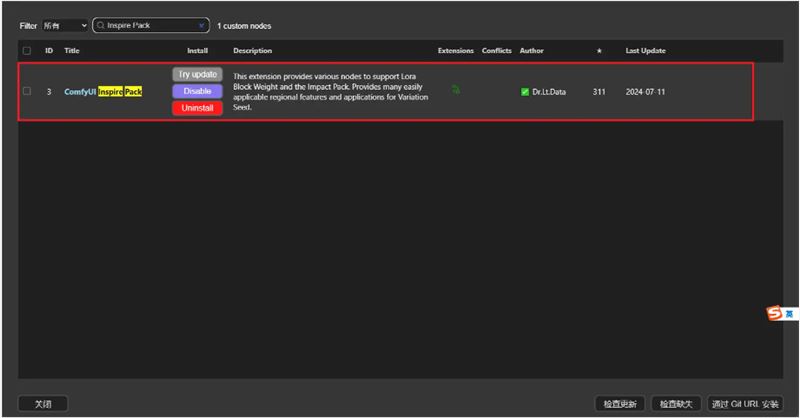800x418 pixels.
Task: Sort by the Title column header
Action: click(72, 51)
